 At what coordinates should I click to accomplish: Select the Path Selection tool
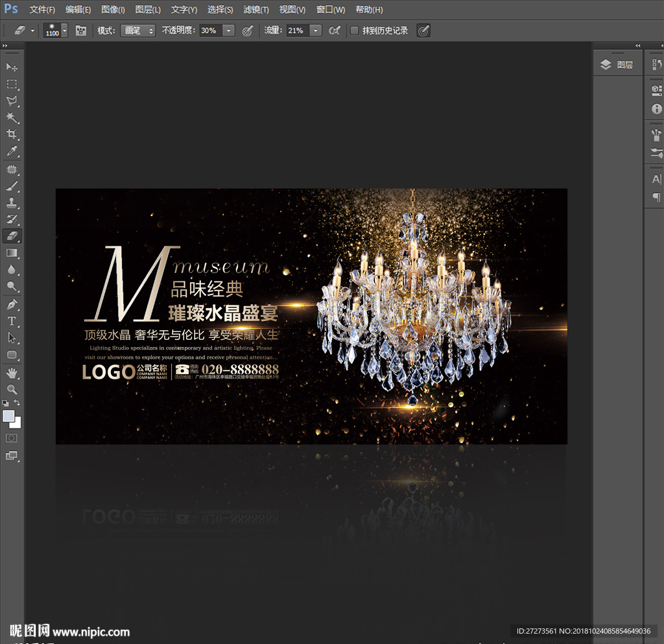(x=12, y=338)
